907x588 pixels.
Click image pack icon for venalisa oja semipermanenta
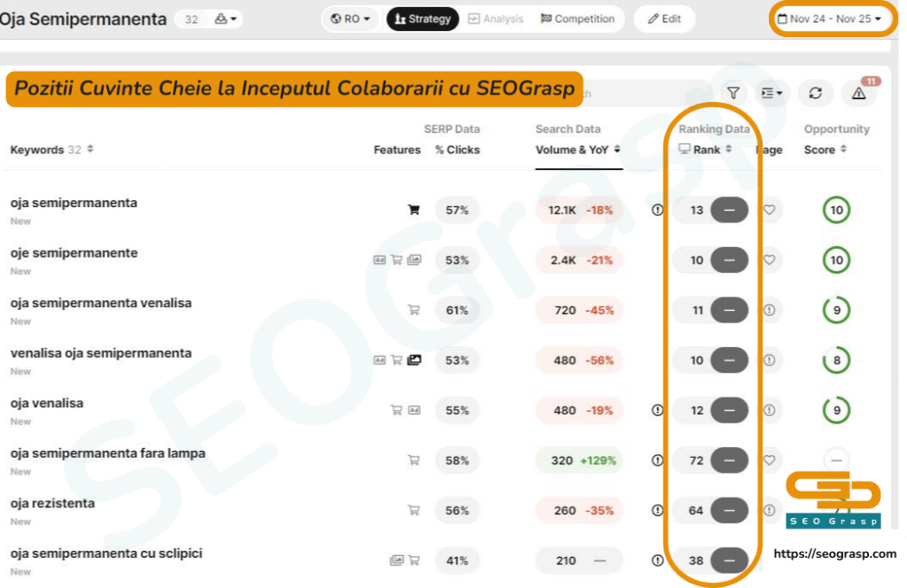(x=414, y=360)
